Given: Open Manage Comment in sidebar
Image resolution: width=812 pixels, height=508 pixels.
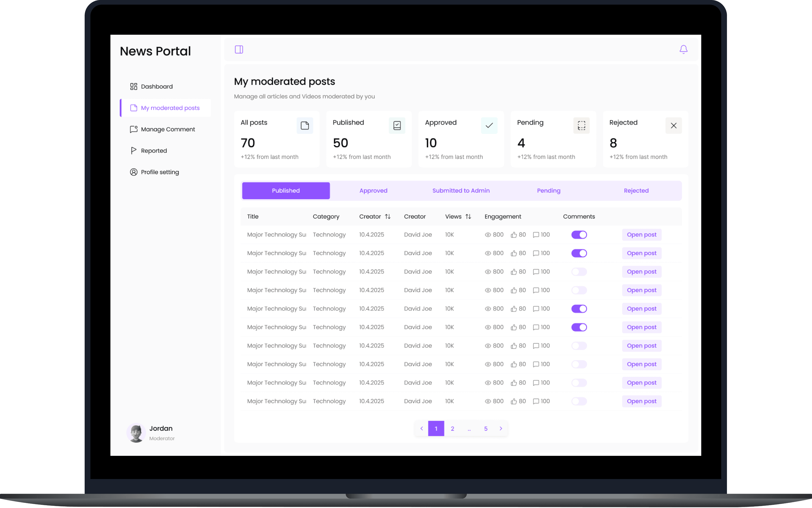Looking at the screenshot, I should (x=168, y=129).
